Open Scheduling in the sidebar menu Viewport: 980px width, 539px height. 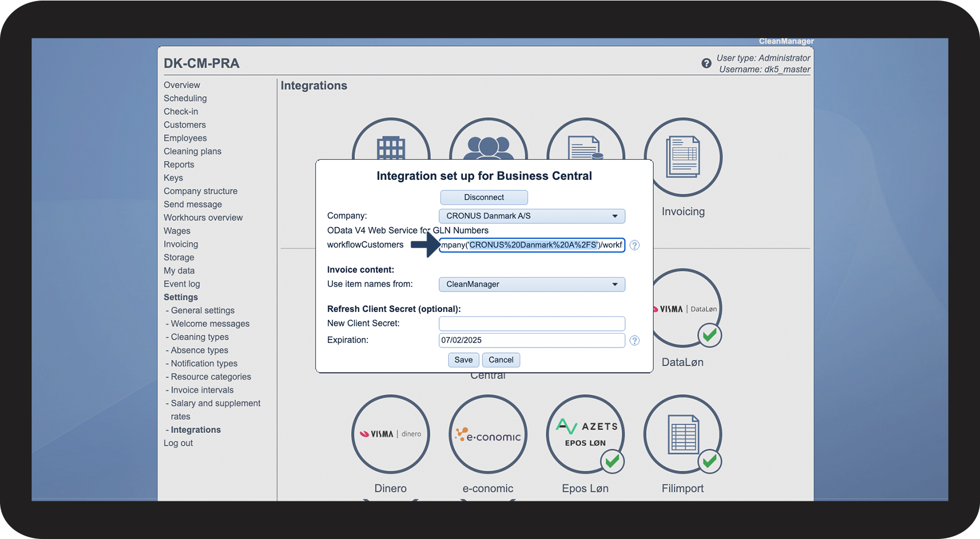[185, 98]
